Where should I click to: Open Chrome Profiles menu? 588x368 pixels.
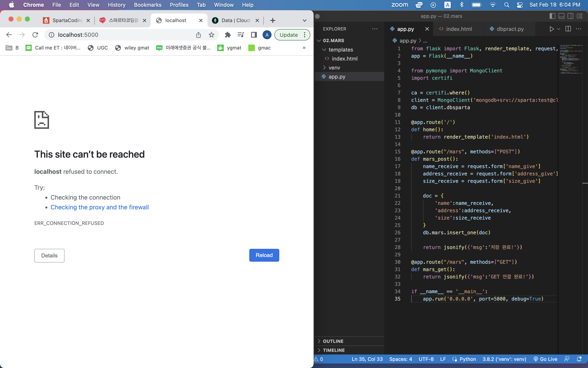(179, 5)
